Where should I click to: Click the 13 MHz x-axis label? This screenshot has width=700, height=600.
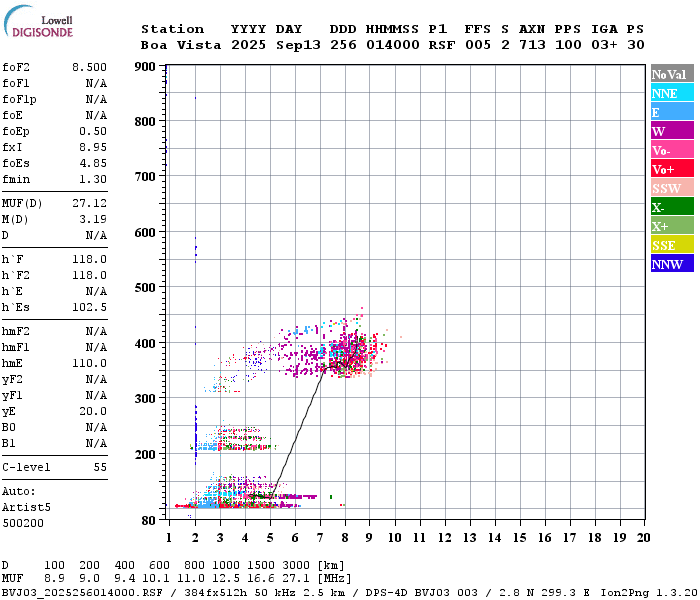[469, 538]
